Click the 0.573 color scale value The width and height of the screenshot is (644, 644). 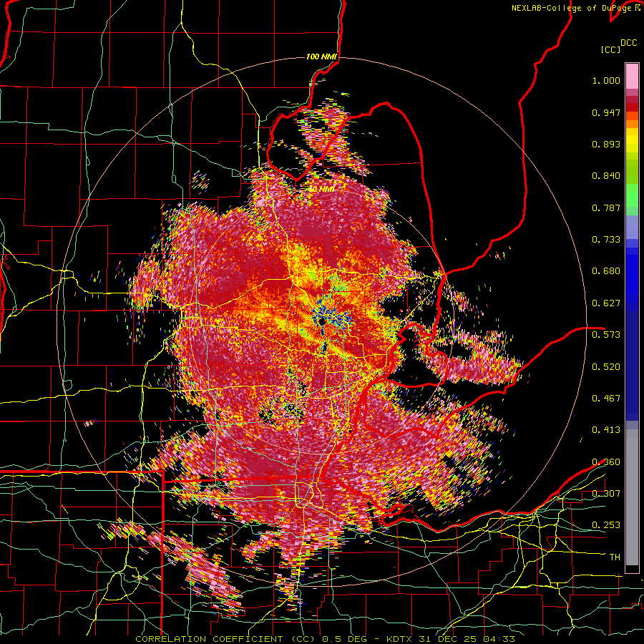tap(606, 334)
